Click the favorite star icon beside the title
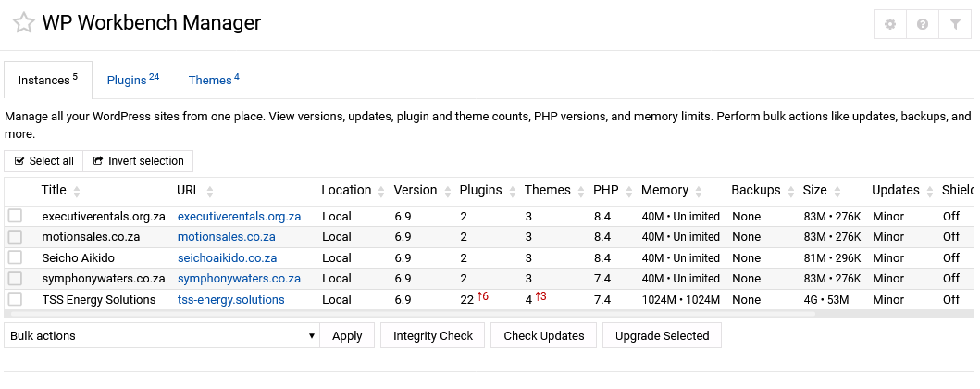 pyautogui.click(x=23, y=23)
